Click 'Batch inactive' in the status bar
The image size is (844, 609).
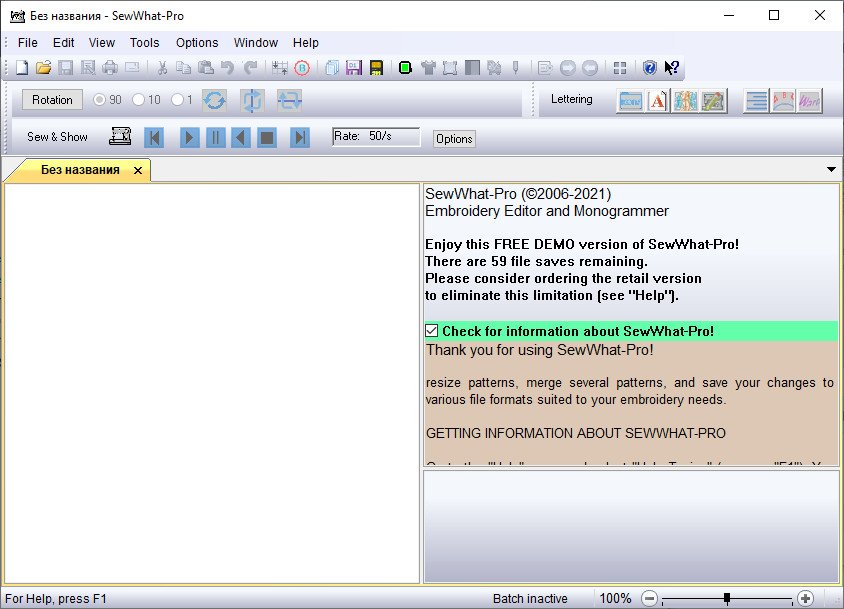[x=530, y=598]
